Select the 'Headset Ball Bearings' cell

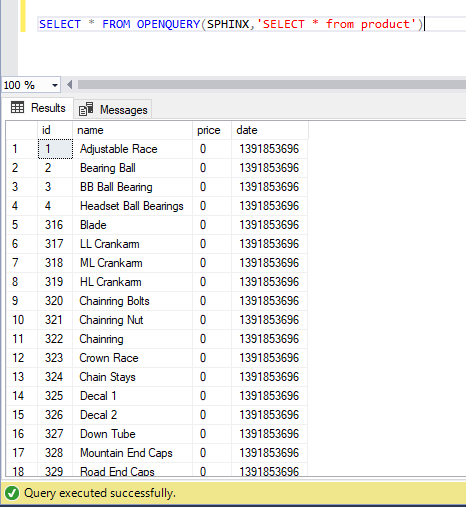click(132, 206)
